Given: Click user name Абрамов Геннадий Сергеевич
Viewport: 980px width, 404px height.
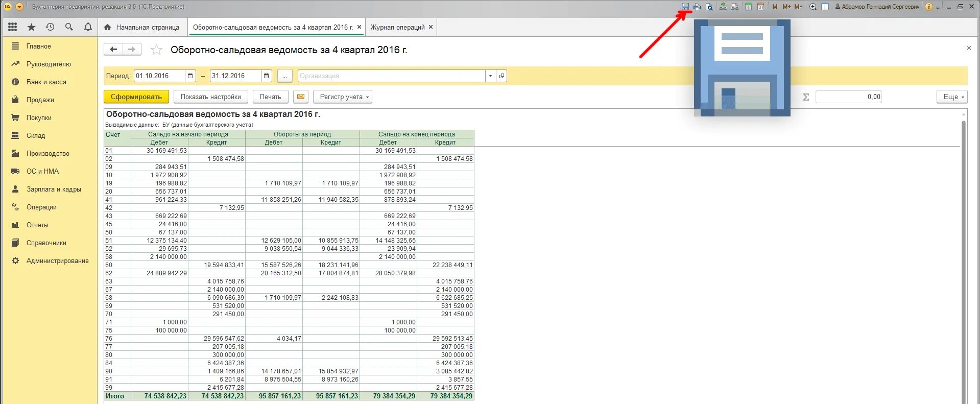Looking at the screenshot, I should (x=877, y=7).
